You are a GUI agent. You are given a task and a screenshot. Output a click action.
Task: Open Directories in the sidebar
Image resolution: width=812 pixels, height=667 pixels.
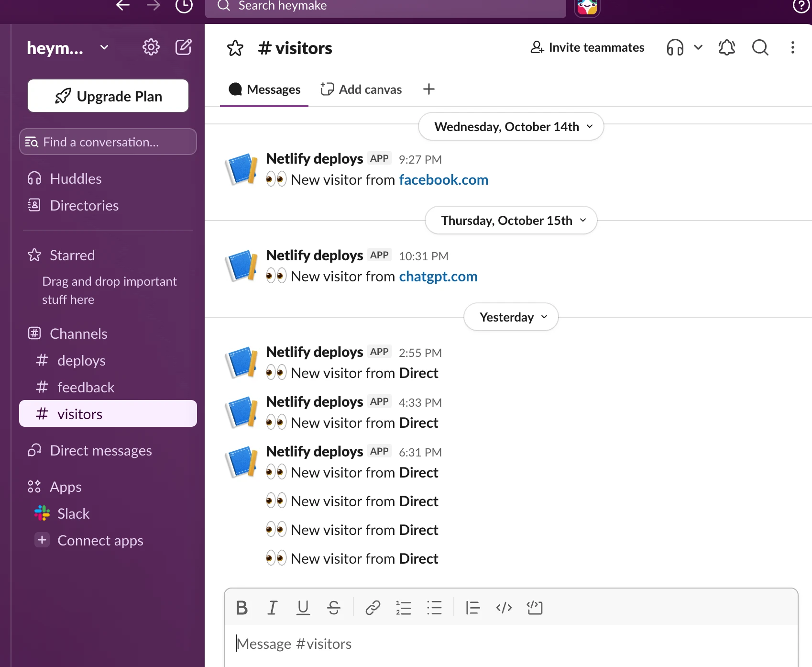[x=108, y=205]
